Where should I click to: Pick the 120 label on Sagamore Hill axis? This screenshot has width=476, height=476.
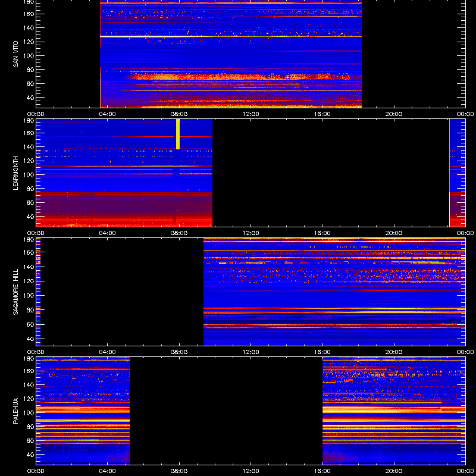pyautogui.click(x=29, y=281)
